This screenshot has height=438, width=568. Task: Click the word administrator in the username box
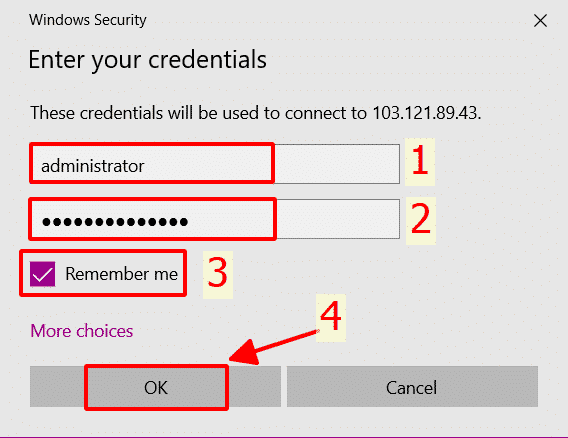pyautogui.click(x=93, y=166)
